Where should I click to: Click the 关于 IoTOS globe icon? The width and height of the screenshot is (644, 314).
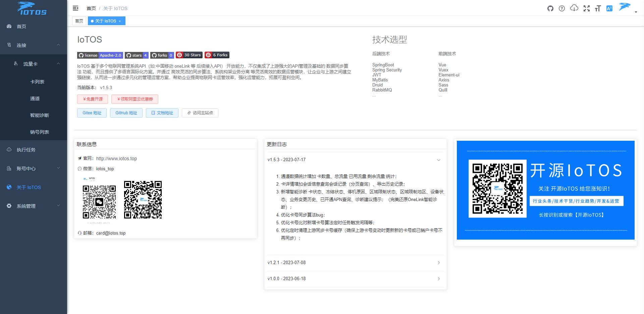(9, 187)
